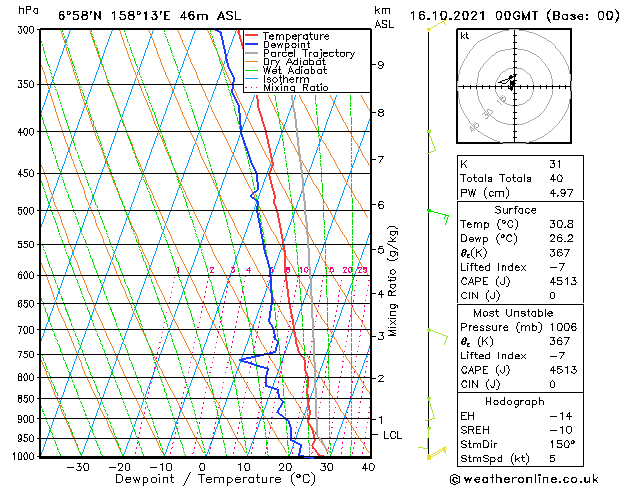Click the Mixing Ratio legend entry

287,87
